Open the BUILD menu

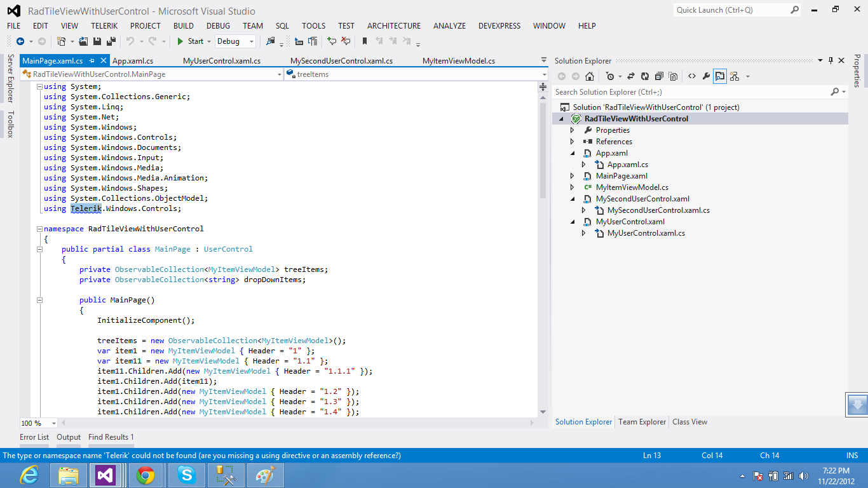pos(184,26)
